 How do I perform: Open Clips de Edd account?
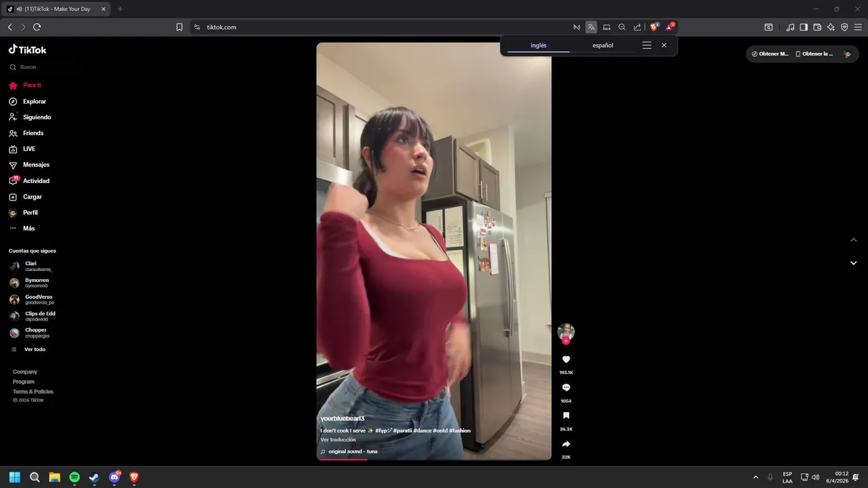coord(33,317)
